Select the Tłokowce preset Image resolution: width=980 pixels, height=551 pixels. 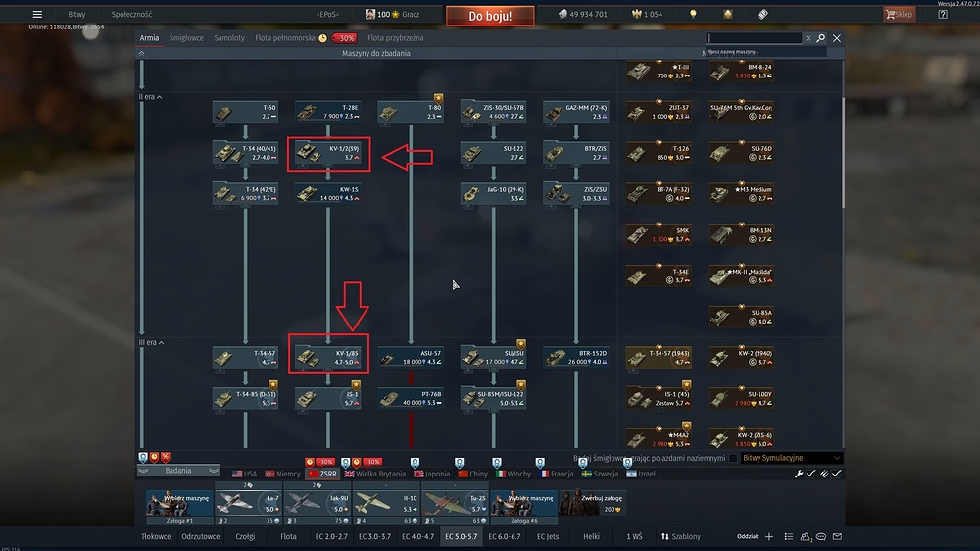156,536
